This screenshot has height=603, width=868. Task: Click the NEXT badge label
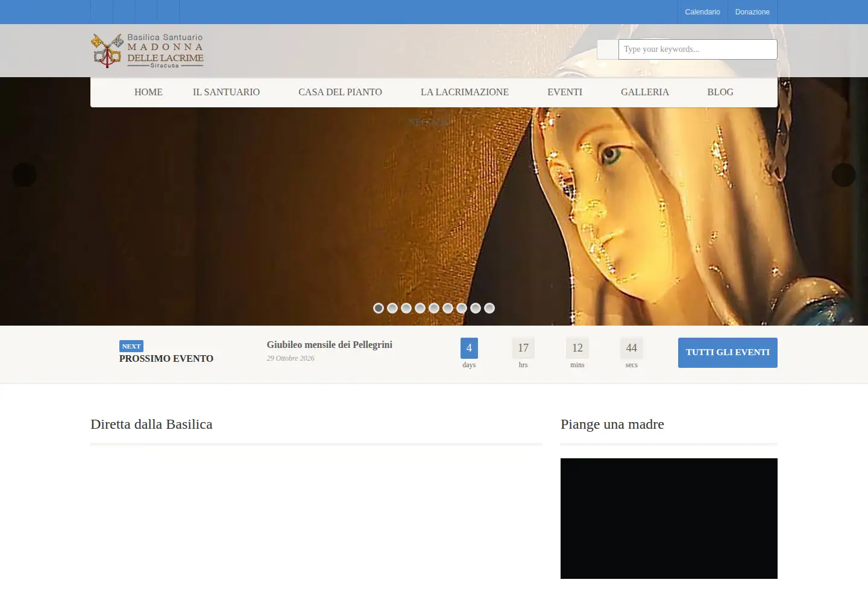[x=131, y=346]
